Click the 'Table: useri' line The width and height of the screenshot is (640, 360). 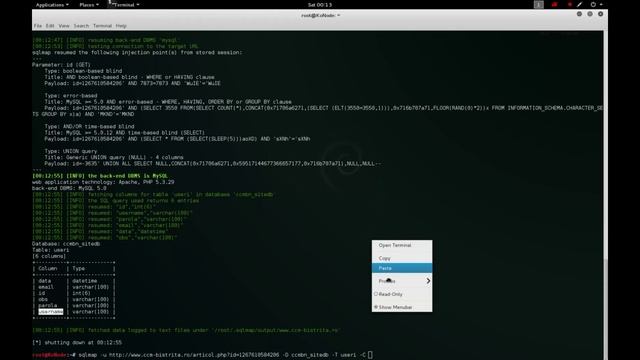[x=51, y=250]
